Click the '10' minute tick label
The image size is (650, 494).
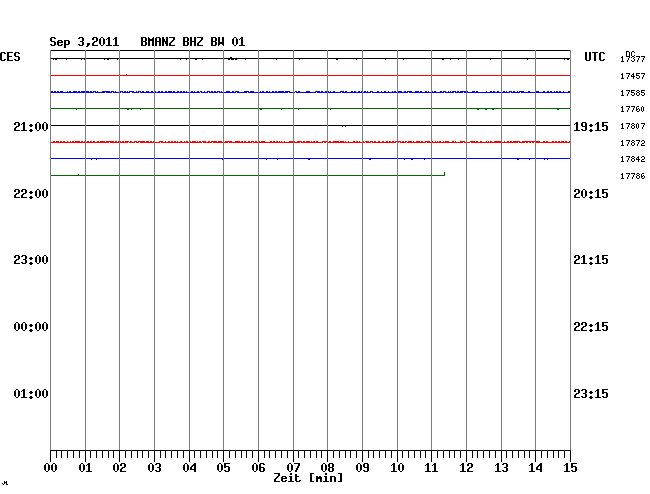tap(397, 468)
